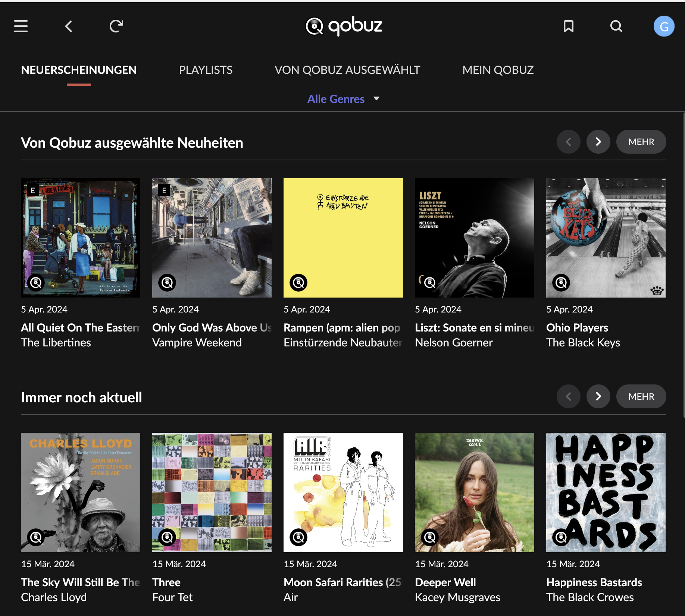This screenshot has height=616, width=685.
Task: Open bookmarks/favorites icon
Action: (x=569, y=26)
